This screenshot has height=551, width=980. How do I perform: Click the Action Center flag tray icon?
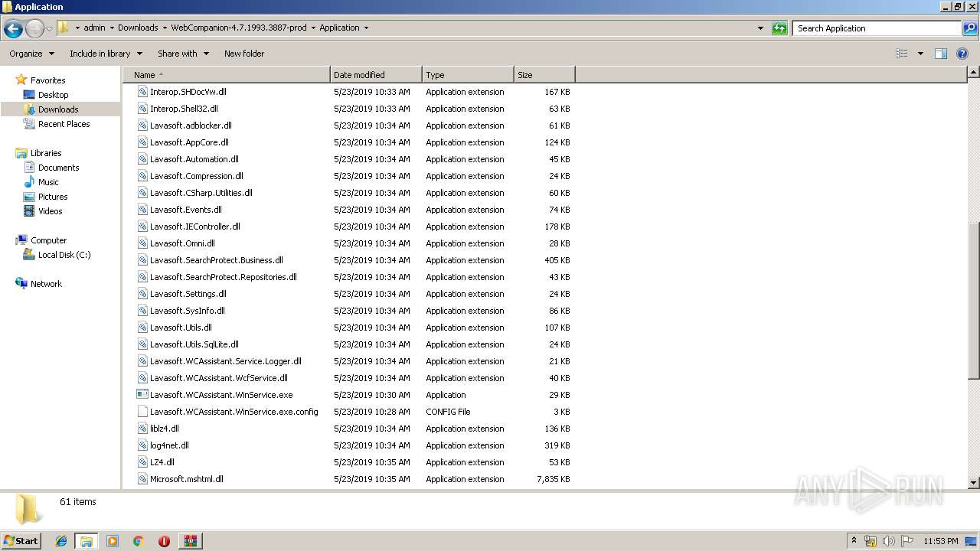coord(907,541)
